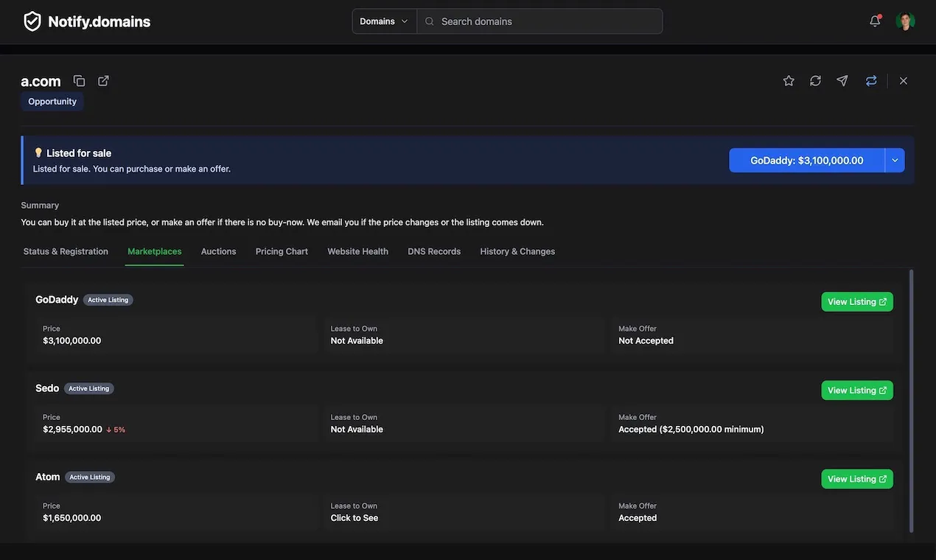
Task: Click Atom price $1,650,000.00
Action: click(72, 518)
